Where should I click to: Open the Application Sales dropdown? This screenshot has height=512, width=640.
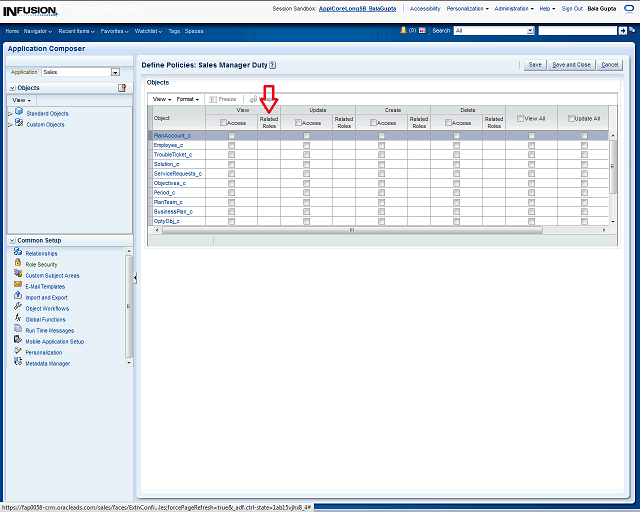pos(115,72)
